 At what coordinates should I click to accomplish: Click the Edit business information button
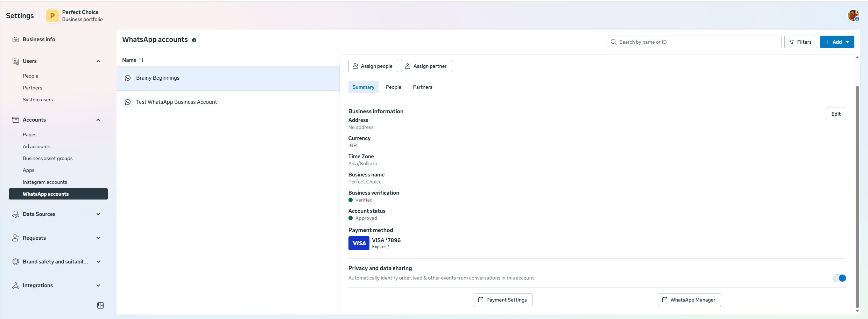click(836, 114)
